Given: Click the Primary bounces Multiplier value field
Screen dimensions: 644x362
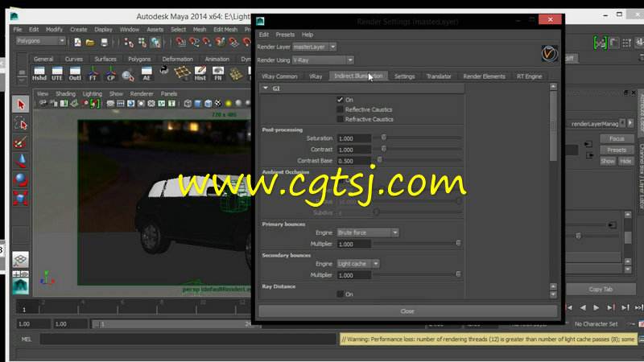Looking at the screenshot, I should pyautogui.click(x=354, y=245).
